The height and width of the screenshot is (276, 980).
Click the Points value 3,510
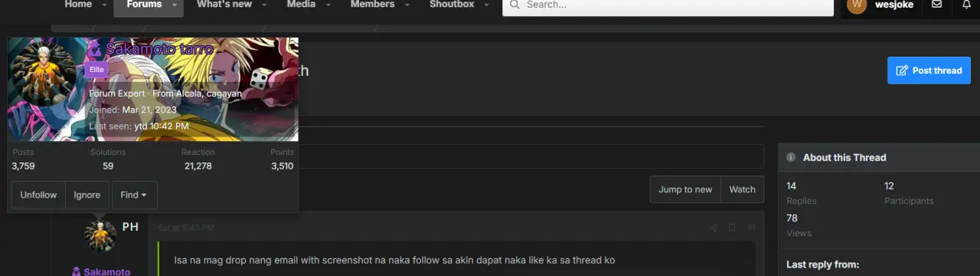[x=282, y=166]
